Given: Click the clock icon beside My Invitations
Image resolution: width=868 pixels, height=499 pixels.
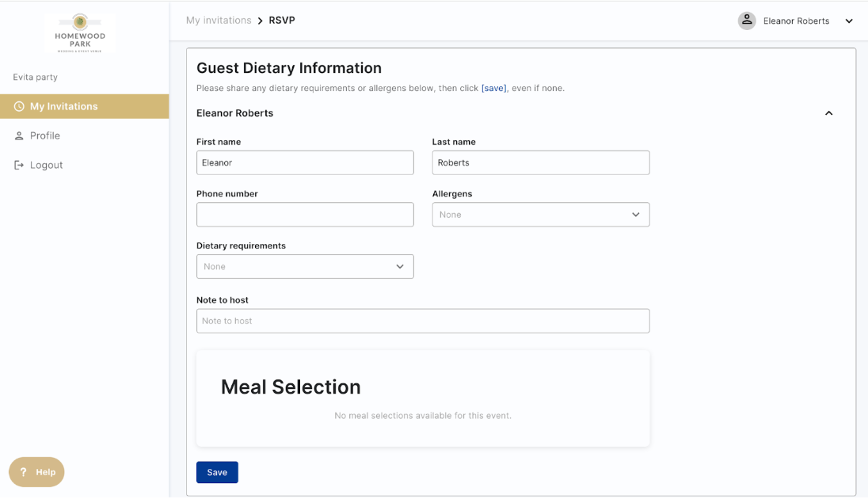Looking at the screenshot, I should pos(19,106).
